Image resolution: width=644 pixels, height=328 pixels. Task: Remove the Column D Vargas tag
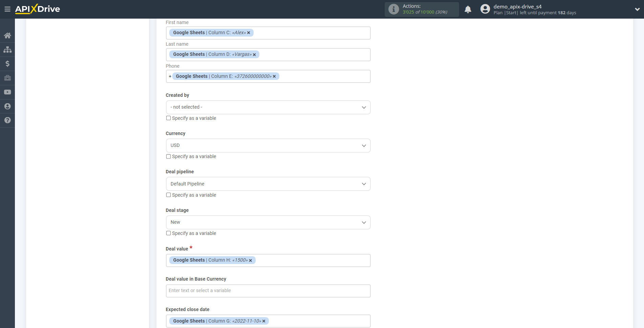254,54
